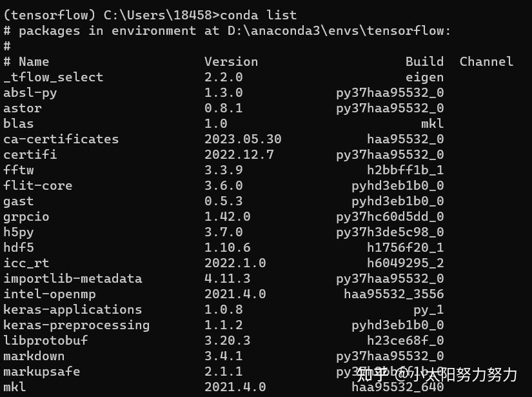The image size is (532, 397).
Task: Click version 2022.12.7 of certifi
Action: (239, 155)
